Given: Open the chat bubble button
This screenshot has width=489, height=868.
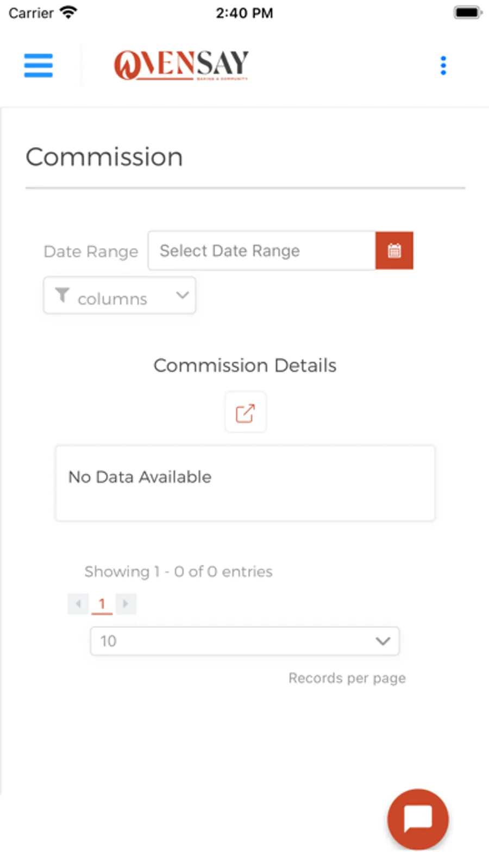Looking at the screenshot, I should (417, 819).
